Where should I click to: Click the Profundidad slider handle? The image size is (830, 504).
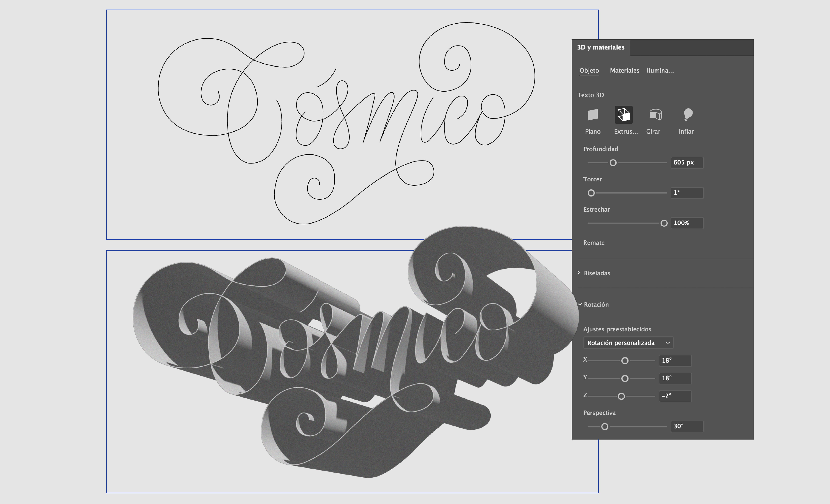pyautogui.click(x=613, y=163)
